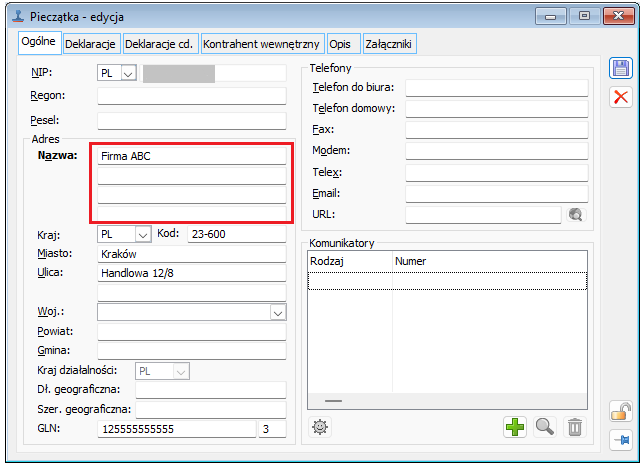Focus the Miasto field containing Kraków

(191, 253)
